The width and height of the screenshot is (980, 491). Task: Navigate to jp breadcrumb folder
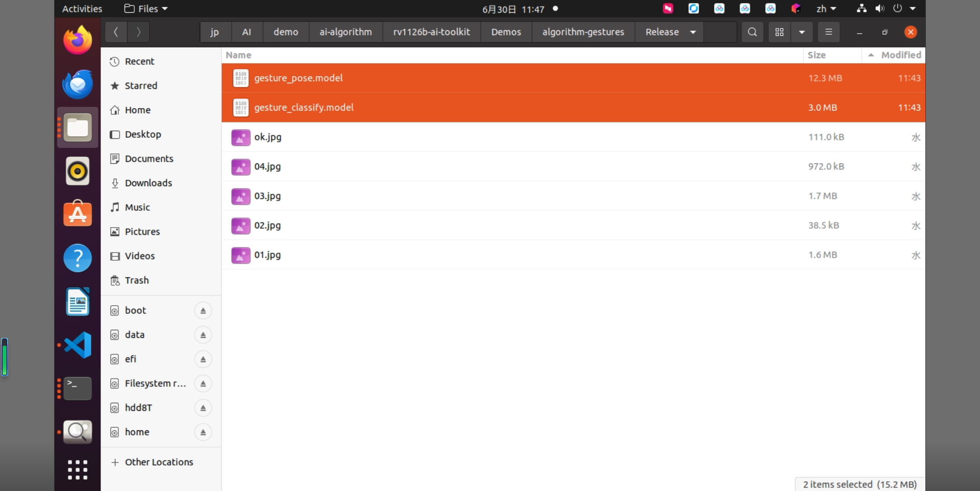coord(215,32)
